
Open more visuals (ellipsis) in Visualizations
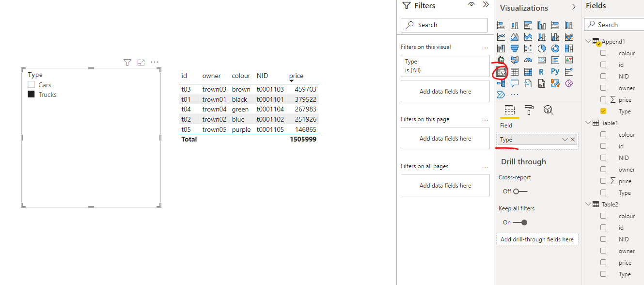[x=514, y=95]
